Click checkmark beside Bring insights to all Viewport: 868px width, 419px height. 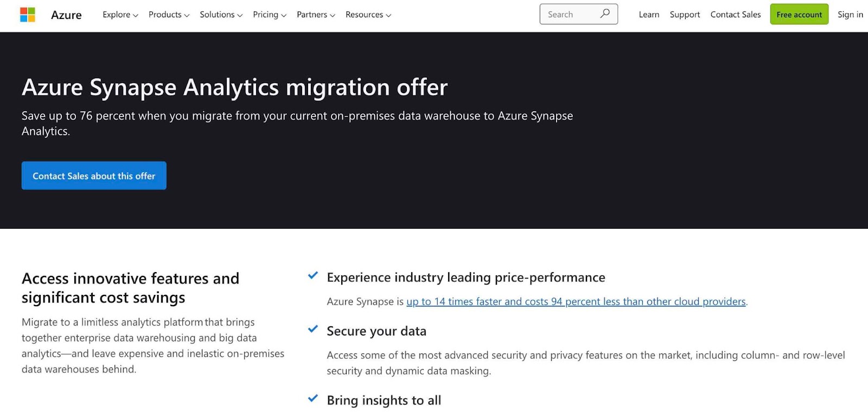coord(313,399)
